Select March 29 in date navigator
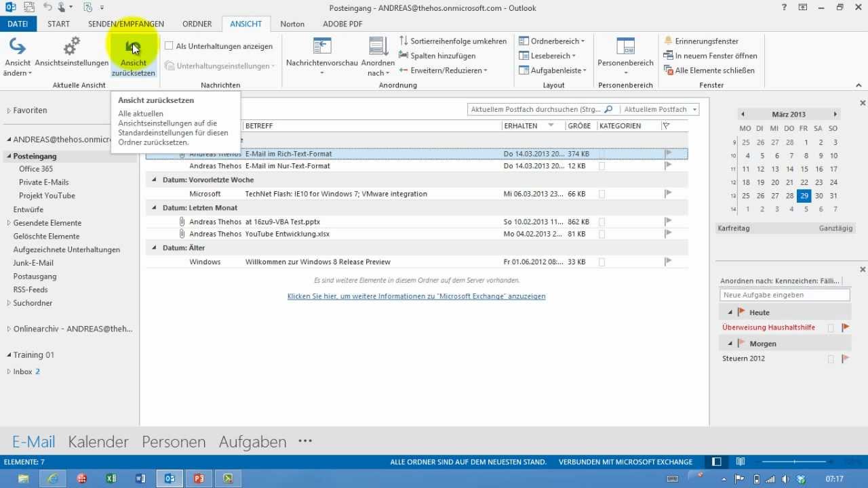Image resolution: width=868 pixels, height=488 pixels. [x=804, y=196]
